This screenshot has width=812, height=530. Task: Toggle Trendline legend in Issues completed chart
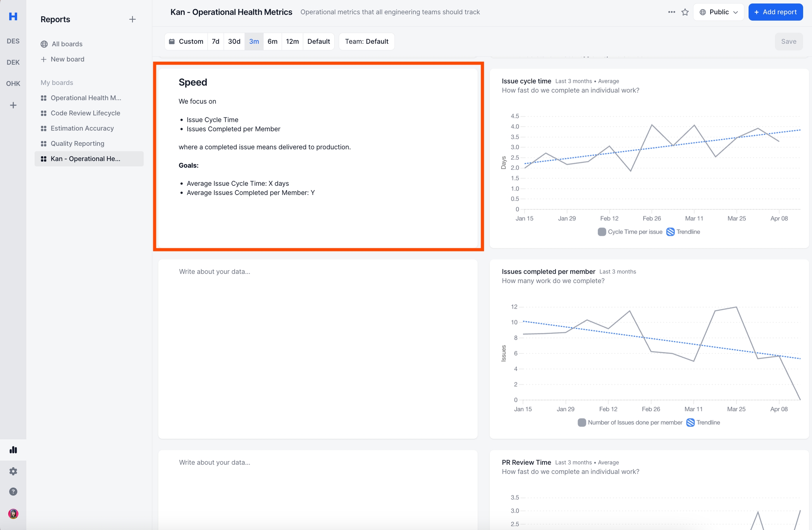(x=703, y=423)
